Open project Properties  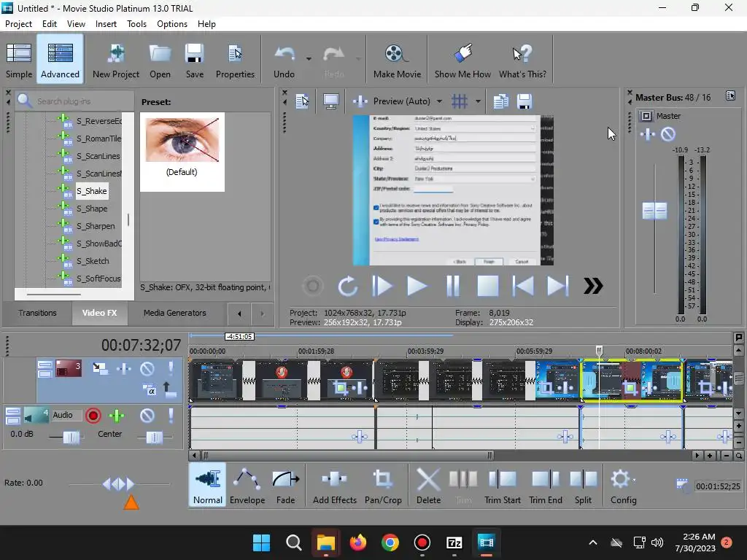pos(235,60)
